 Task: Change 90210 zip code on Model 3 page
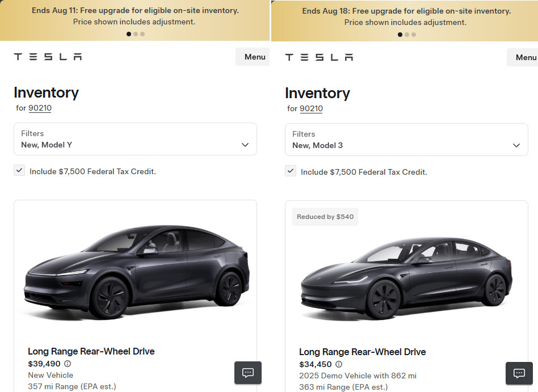312,108
